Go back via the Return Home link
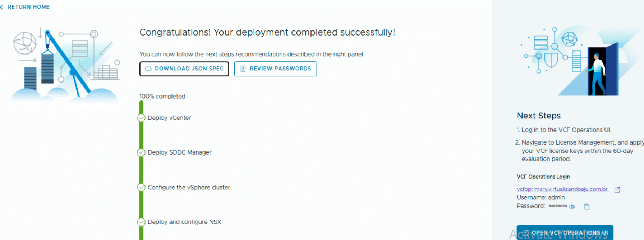 [x=28, y=7]
